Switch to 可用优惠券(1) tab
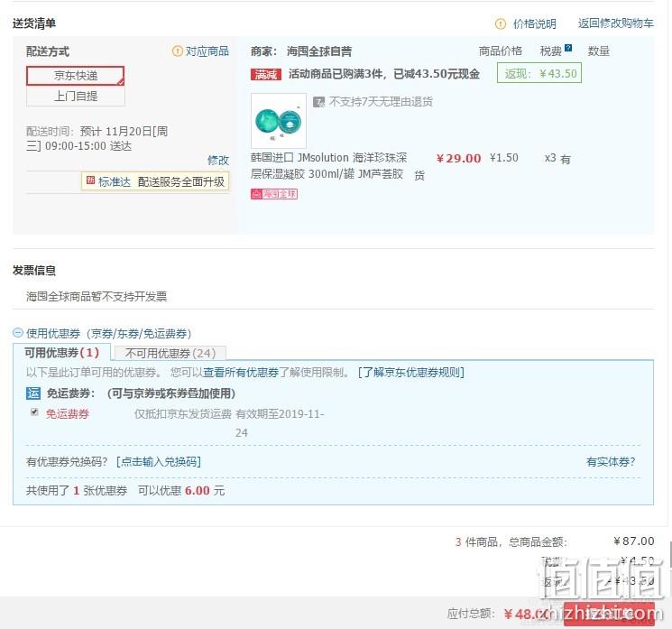672x629 pixels. (61, 353)
